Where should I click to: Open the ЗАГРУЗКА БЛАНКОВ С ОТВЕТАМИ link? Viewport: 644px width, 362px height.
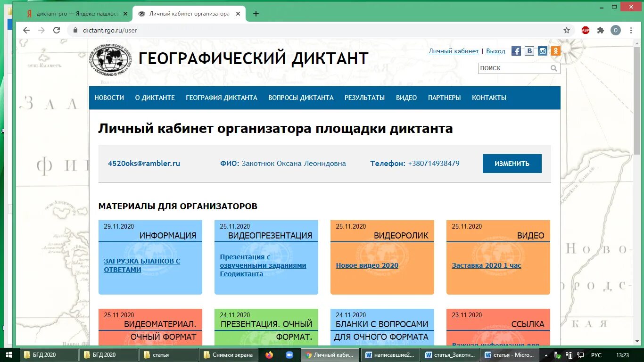pos(142,265)
